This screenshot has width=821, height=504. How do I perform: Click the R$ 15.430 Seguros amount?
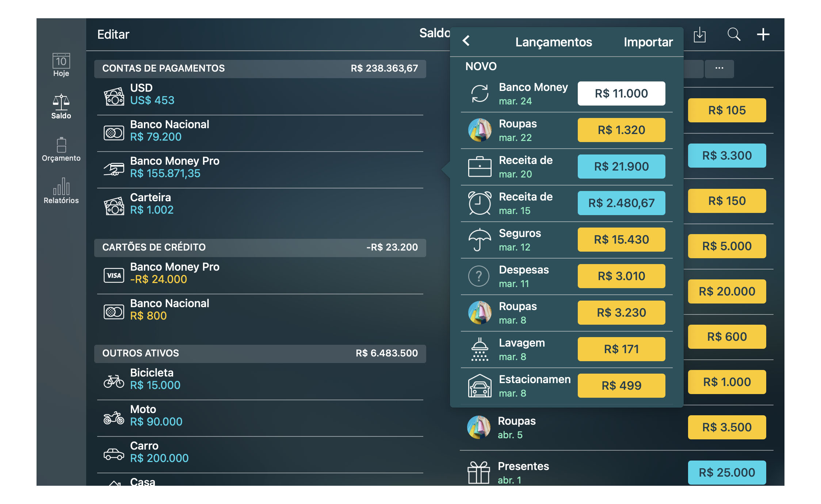point(621,240)
